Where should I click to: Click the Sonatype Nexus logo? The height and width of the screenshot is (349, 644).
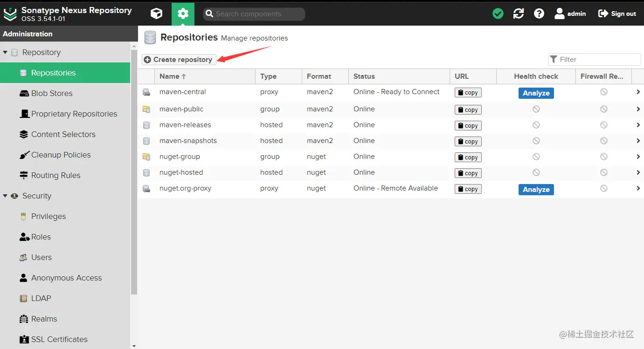[10, 14]
